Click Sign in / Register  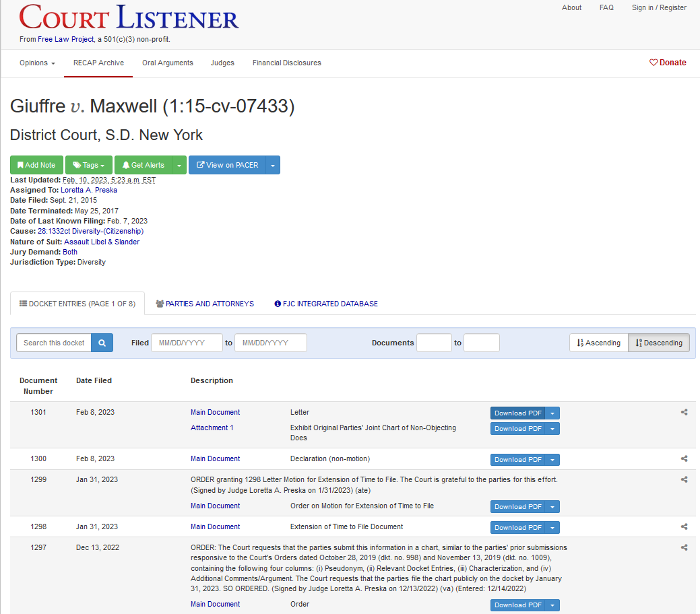(x=659, y=7)
